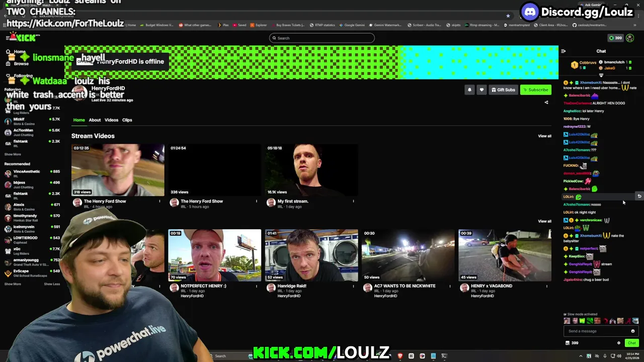This screenshot has height=362, width=644.
Task: Open options for HENRY x VAGABOND clip
Action: coord(546,286)
